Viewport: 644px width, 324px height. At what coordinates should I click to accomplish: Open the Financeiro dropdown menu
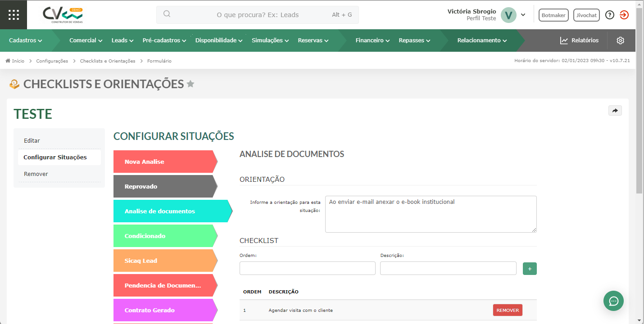(x=372, y=40)
